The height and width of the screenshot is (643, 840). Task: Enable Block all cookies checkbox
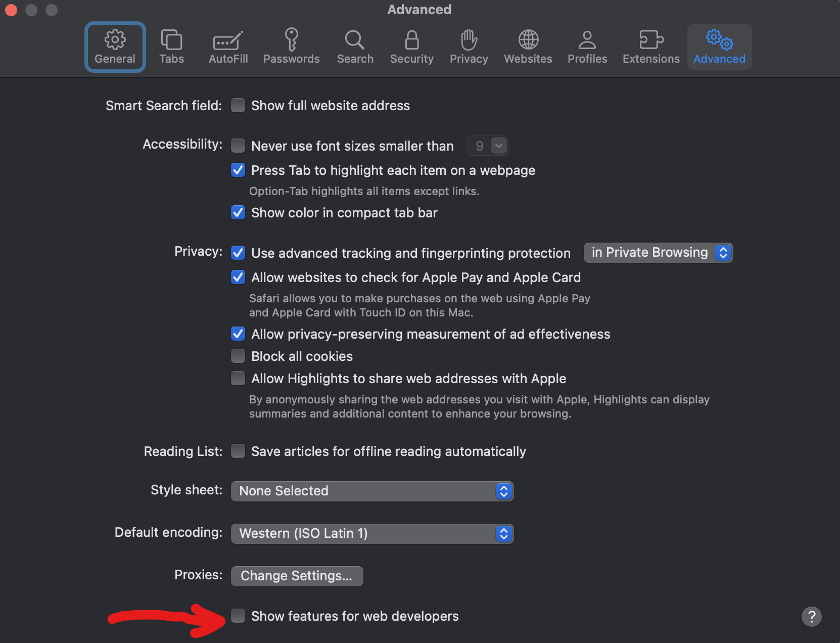[x=238, y=356]
